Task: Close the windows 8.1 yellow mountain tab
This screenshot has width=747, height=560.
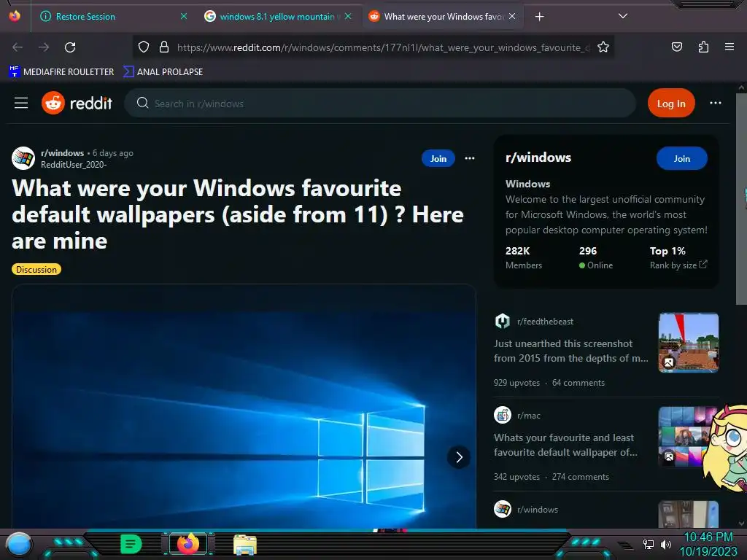Action: click(x=348, y=16)
